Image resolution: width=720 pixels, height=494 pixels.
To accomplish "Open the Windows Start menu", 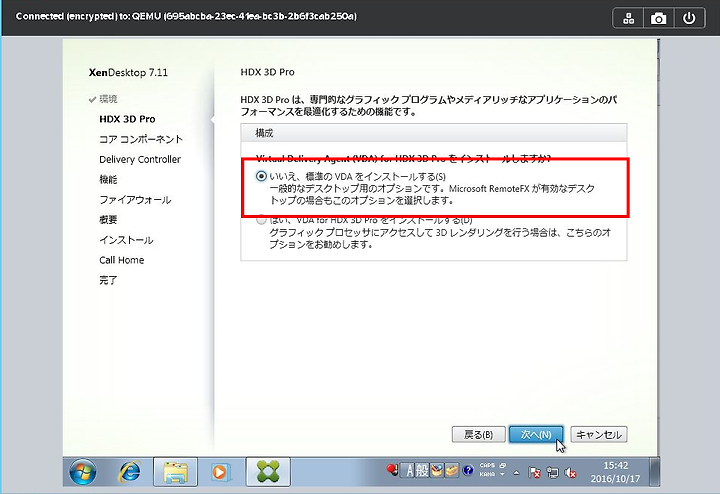I will pyautogui.click(x=83, y=472).
